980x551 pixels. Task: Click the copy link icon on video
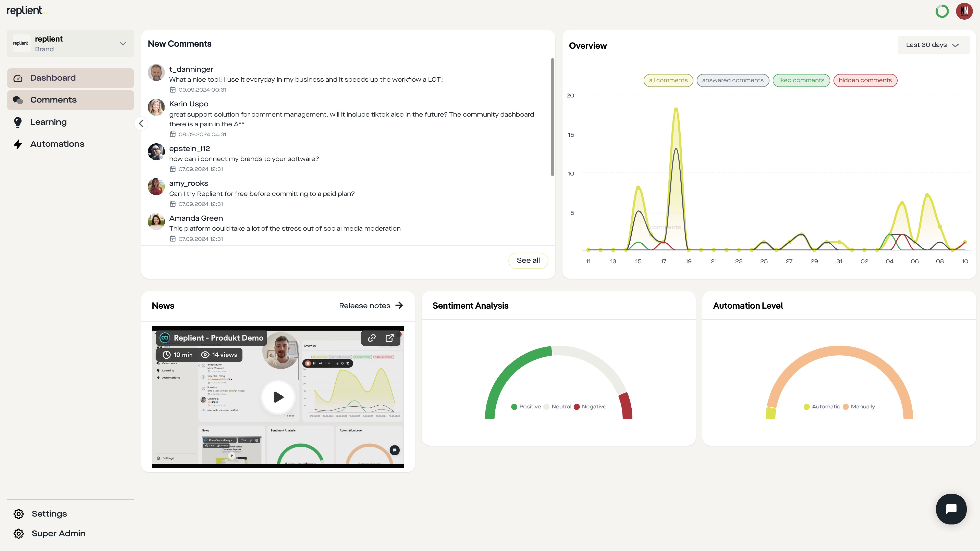372,338
